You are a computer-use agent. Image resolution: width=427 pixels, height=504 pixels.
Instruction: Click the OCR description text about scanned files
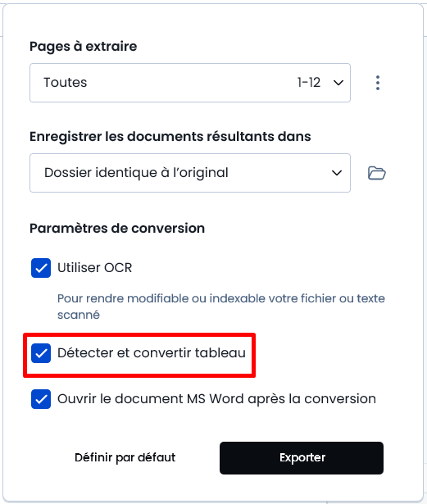tap(221, 306)
